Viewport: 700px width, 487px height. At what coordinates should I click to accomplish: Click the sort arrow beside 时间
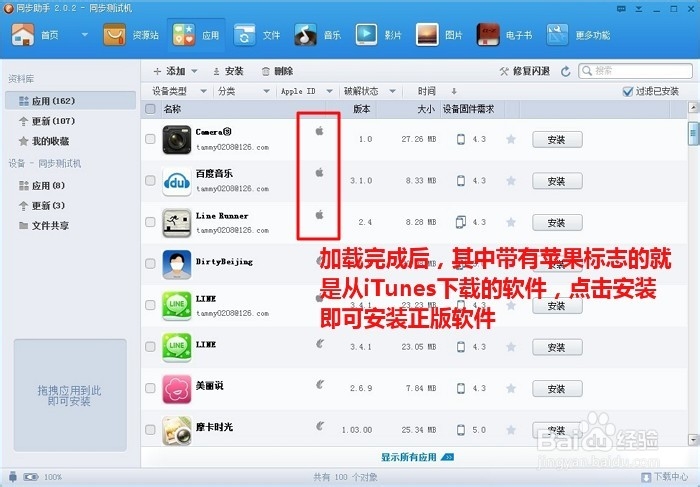454,91
